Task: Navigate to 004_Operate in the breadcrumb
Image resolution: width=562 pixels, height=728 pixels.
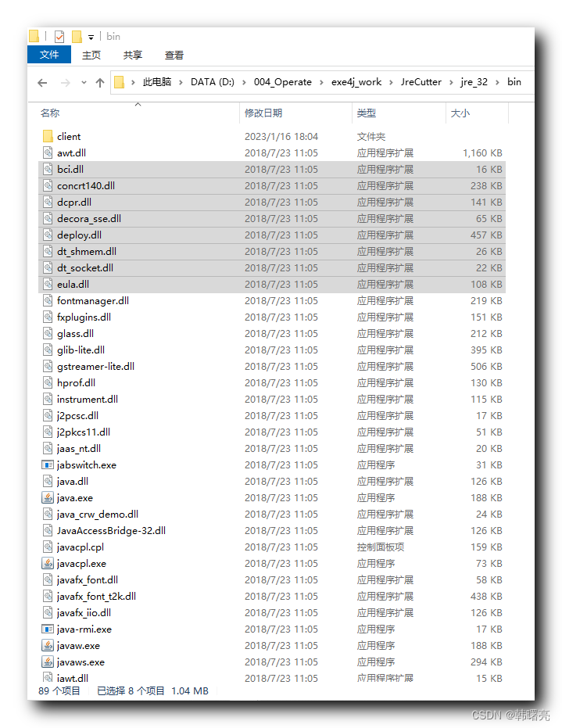Action: pos(283,82)
